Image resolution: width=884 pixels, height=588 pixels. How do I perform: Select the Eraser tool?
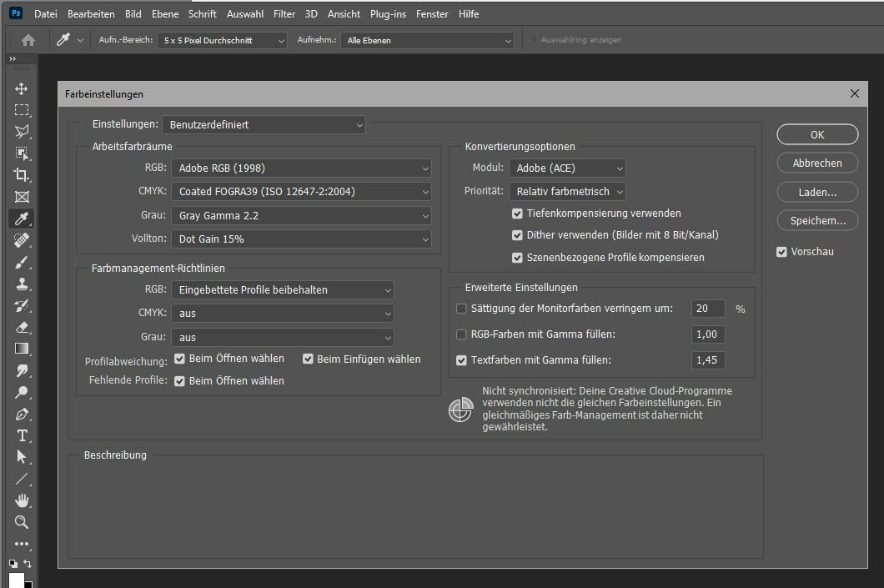[x=22, y=327]
